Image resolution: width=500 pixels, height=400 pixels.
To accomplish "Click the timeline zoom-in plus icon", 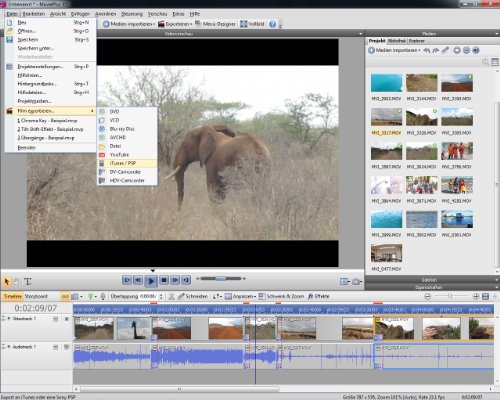I will click(476, 296).
